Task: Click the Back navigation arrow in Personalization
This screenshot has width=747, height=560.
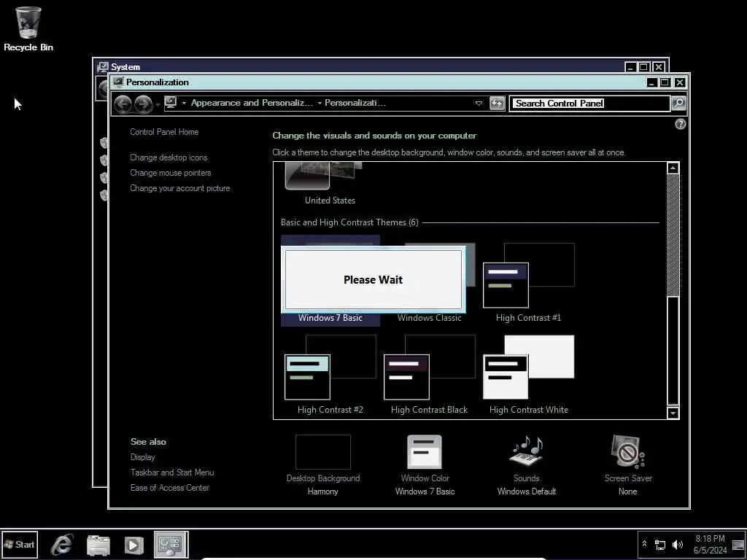Action: (x=123, y=104)
